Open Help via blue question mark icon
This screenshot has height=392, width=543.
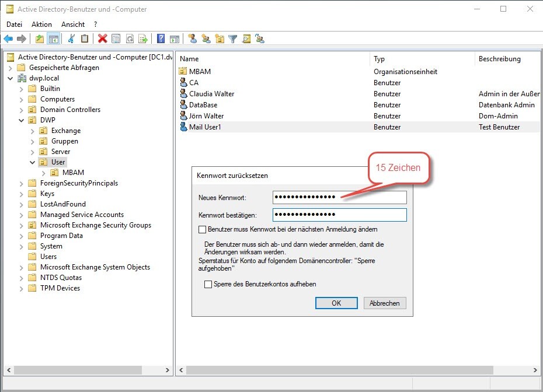click(x=161, y=39)
